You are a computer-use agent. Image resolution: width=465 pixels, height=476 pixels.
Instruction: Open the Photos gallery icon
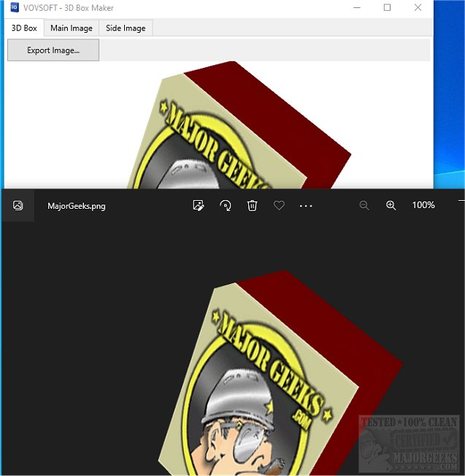pyautogui.click(x=18, y=206)
